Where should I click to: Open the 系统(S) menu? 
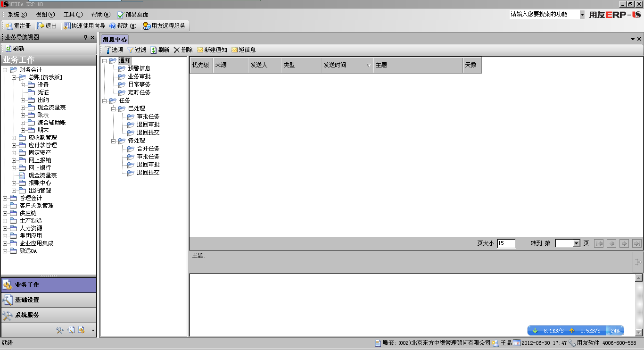pos(17,15)
